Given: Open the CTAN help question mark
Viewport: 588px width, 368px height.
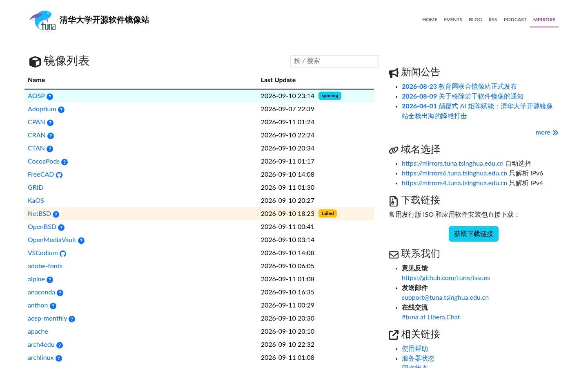Looking at the screenshot, I should [50, 149].
